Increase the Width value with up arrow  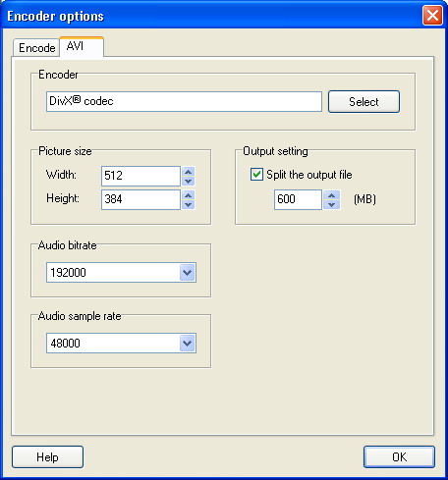tap(188, 172)
